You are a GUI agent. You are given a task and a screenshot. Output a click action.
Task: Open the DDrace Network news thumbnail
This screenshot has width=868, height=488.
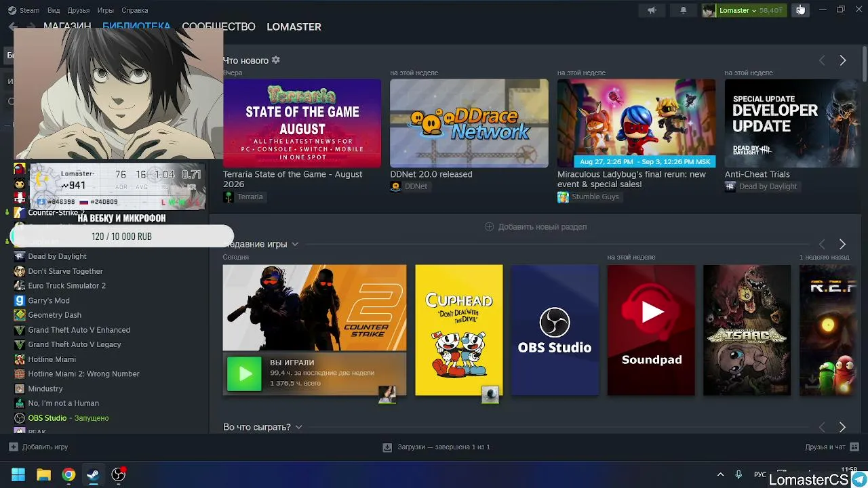click(x=469, y=123)
